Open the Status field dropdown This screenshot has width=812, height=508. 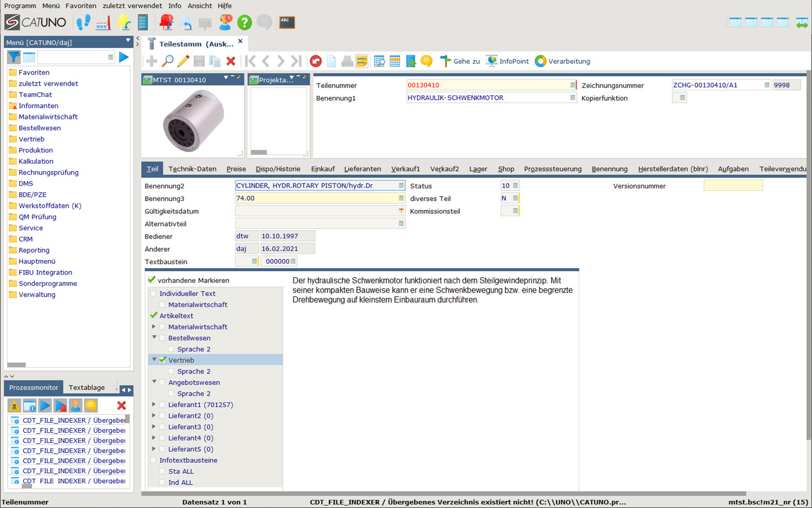tap(515, 186)
